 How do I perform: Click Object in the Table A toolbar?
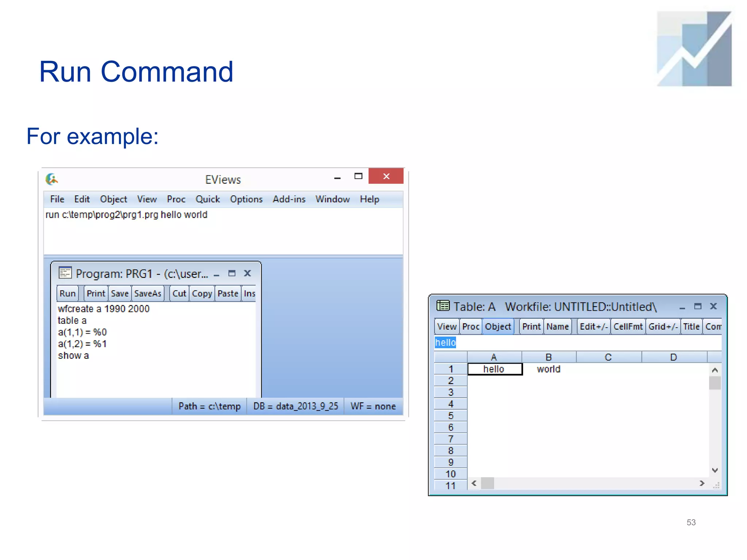(x=498, y=326)
